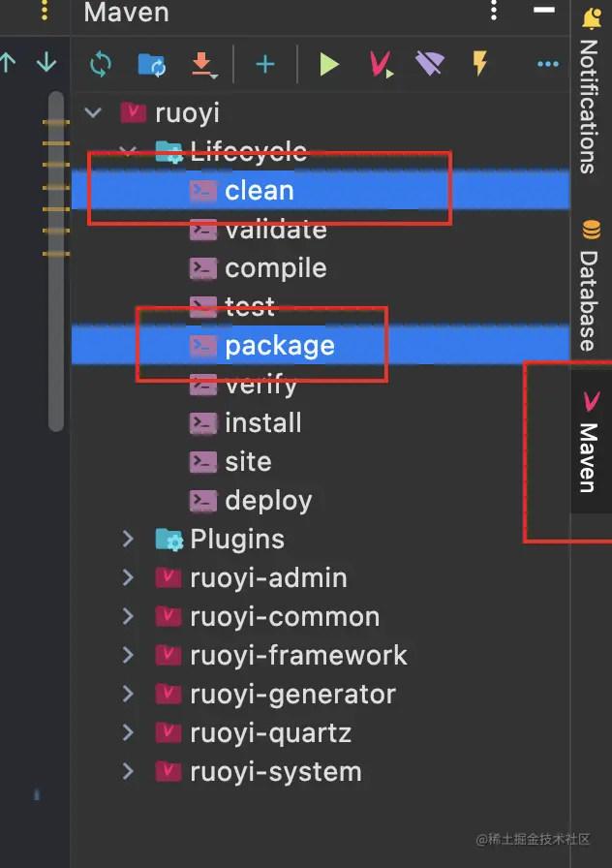The image size is (612, 868).
Task: Select the deploy lifecycle goal
Action: pyautogui.click(x=268, y=501)
